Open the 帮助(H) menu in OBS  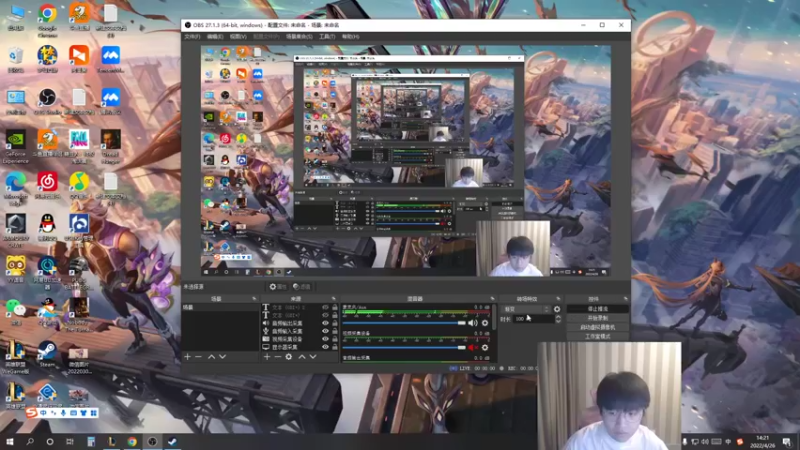click(x=351, y=37)
